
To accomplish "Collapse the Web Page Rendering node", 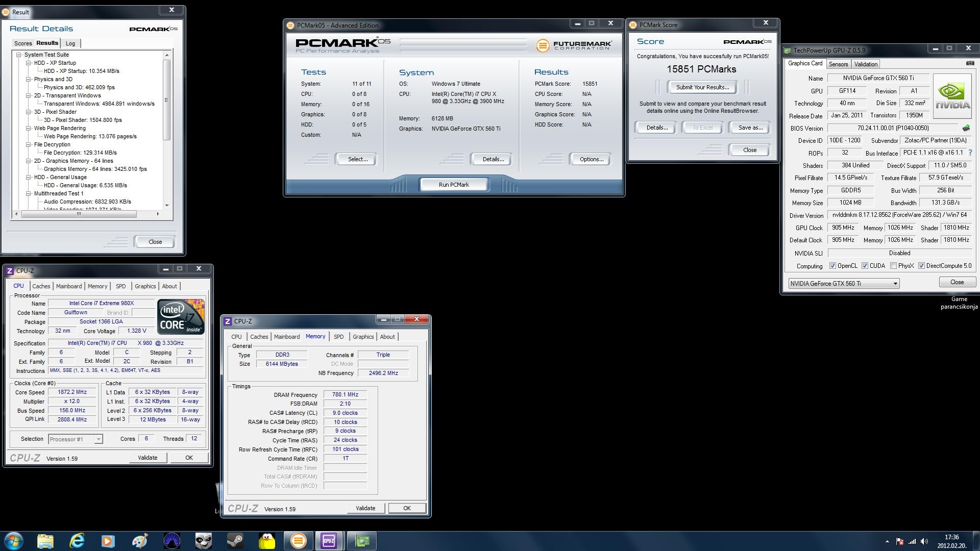I will [x=29, y=128].
